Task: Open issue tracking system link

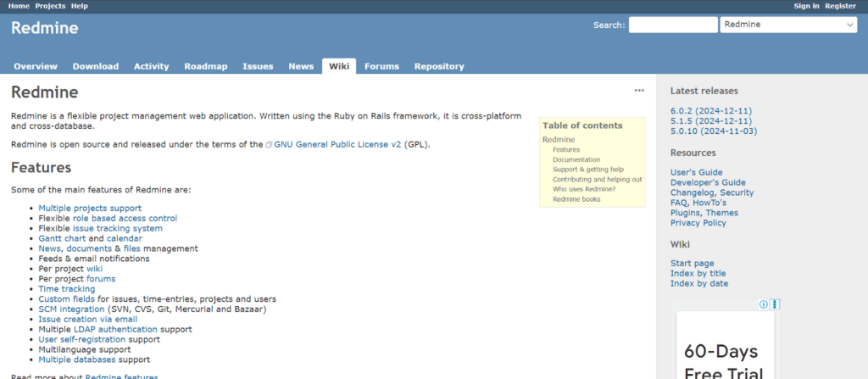Action: [x=118, y=228]
